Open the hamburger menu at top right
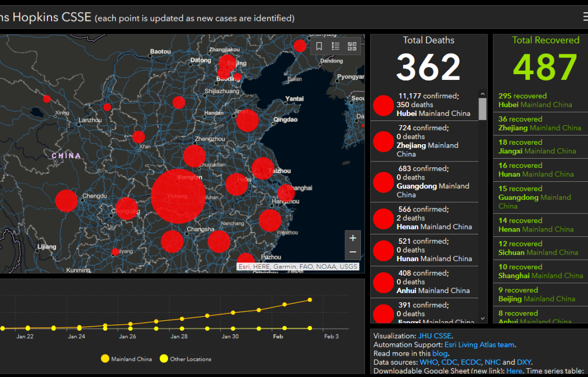588x377 pixels. [585, 17]
